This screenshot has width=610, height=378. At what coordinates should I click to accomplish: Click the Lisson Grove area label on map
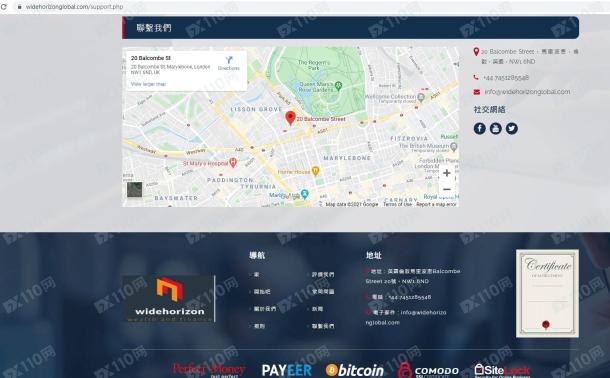pyautogui.click(x=256, y=110)
